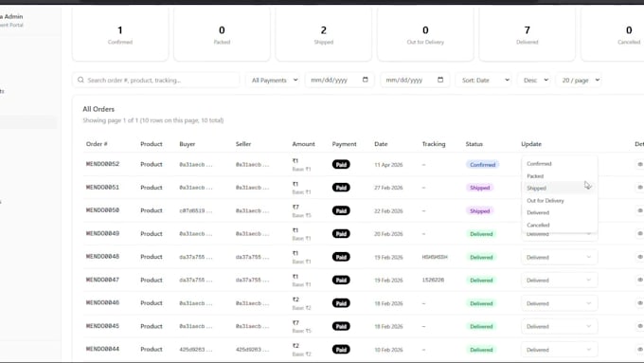Click order number MEND00048
The height and width of the screenshot is (363, 644).
(102, 256)
